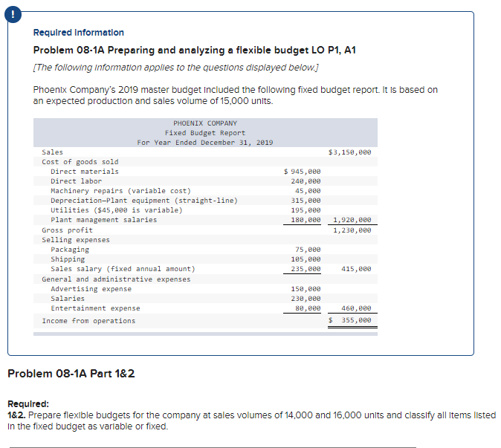Click the 'Direct materials' row label
The height and width of the screenshot is (448, 501).
[85, 172]
